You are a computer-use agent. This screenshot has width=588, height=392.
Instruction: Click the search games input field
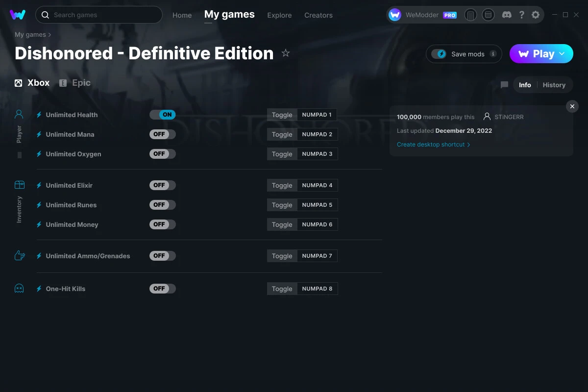(x=98, y=15)
